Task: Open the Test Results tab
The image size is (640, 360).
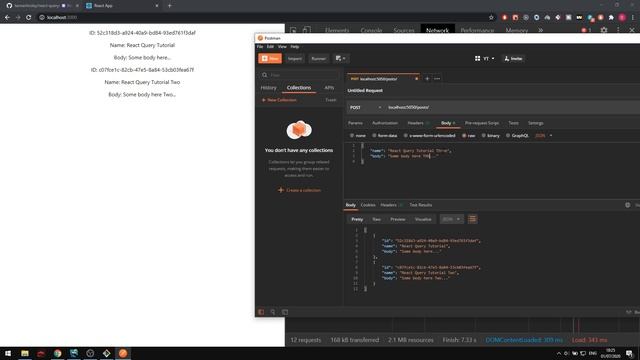Action: [420, 205]
